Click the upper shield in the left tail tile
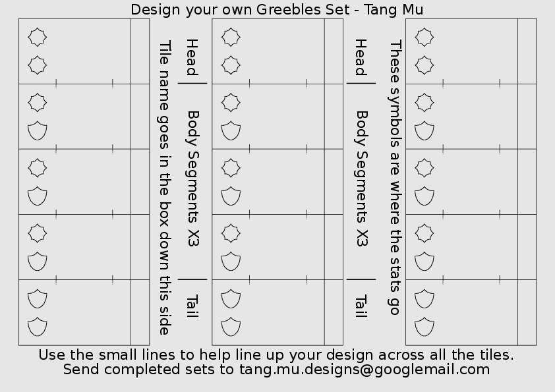555x392 pixels. (38, 298)
